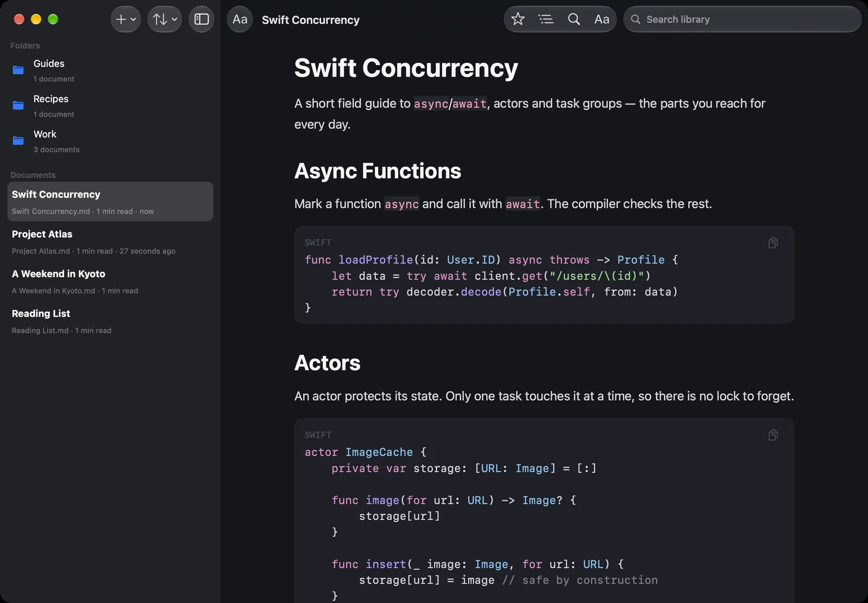Image resolution: width=868 pixels, height=603 pixels.
Task: Click the Recipes folder icon
Action: [18, 105]
